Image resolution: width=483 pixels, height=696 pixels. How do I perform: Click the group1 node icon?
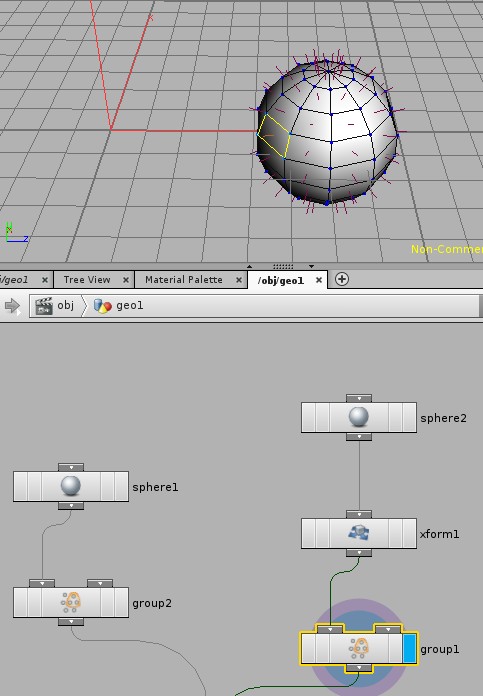coord(359,649)
